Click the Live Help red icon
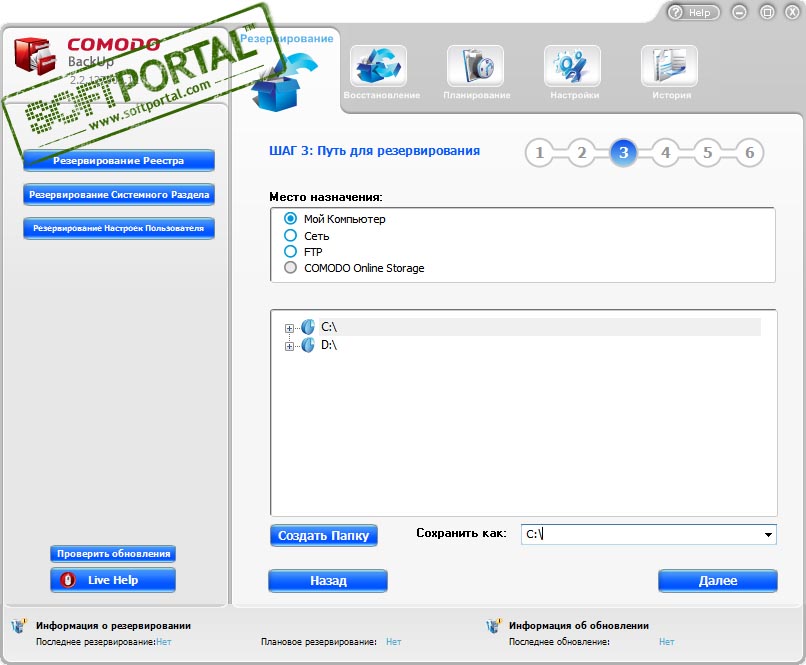Viewport: 806px width, 665px height. [67, 580]
